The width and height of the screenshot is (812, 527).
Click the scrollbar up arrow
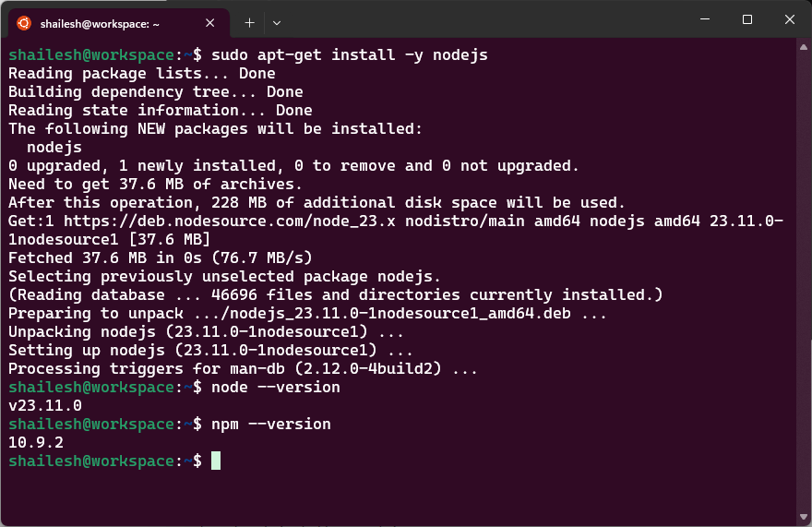coord(803,47)
